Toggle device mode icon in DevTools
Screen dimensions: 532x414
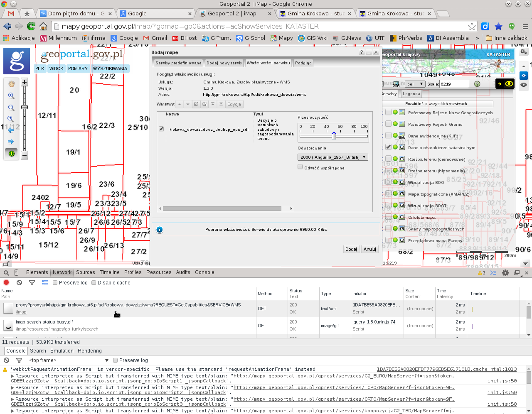(x=16, y=273)
